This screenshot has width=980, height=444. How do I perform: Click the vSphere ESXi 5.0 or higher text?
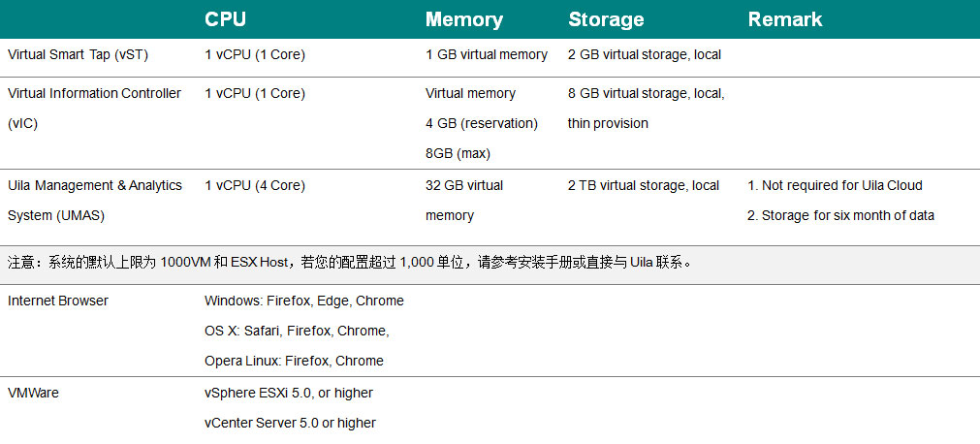pyautogui.click(x=289, y=394)
